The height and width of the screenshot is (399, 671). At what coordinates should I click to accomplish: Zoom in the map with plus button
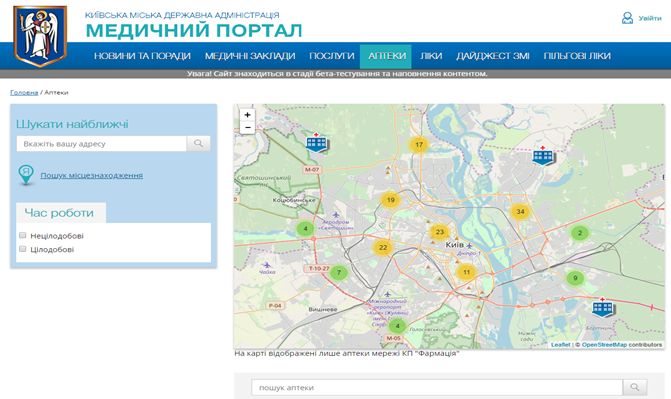coord(247,115)
